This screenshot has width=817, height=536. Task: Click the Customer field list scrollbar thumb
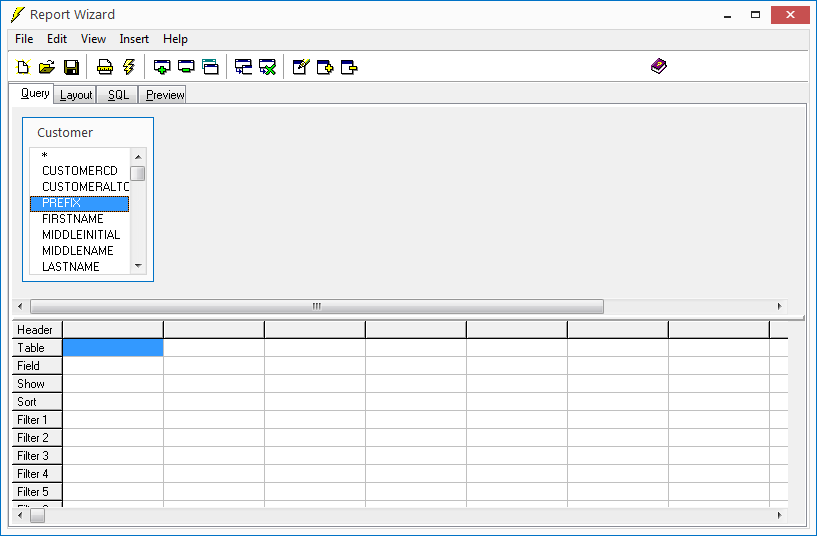click(x=138, y=173)
